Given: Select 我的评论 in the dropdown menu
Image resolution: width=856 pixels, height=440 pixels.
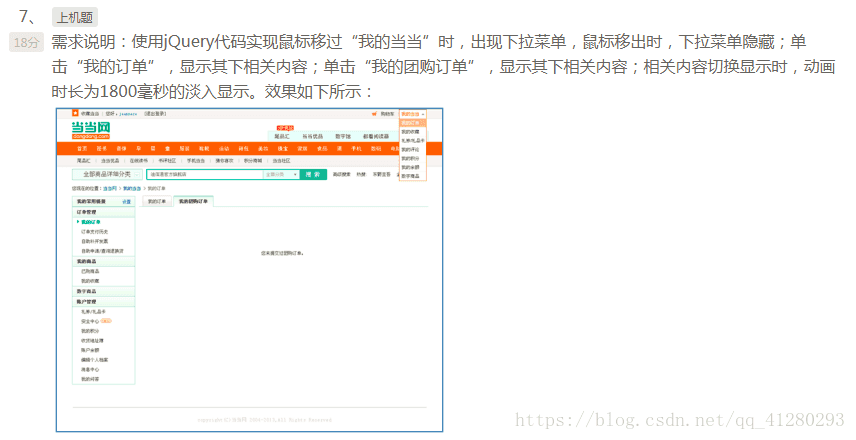Looking at the screenshot, I should click(411, 150).
